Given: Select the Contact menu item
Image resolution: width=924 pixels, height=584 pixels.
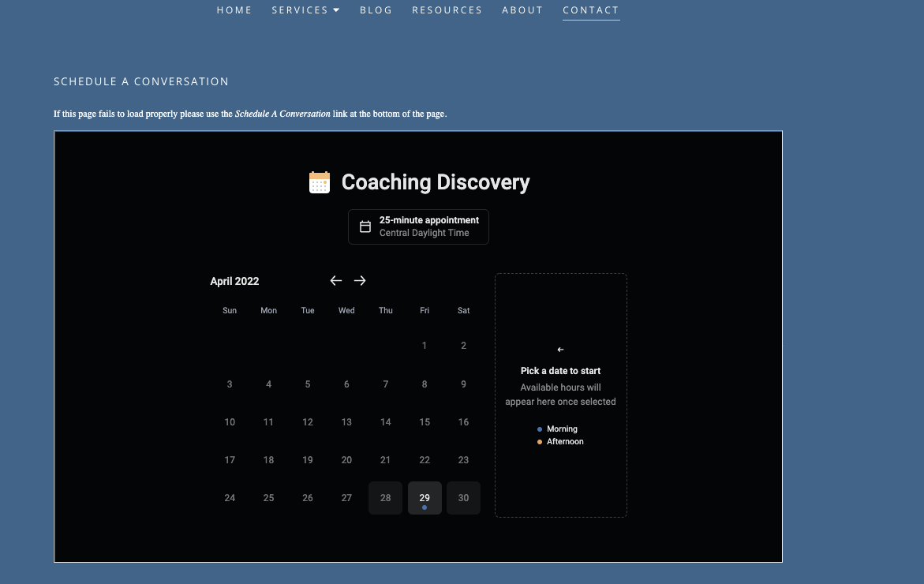Looking at the screenshot, I should (x=590, y=10).
